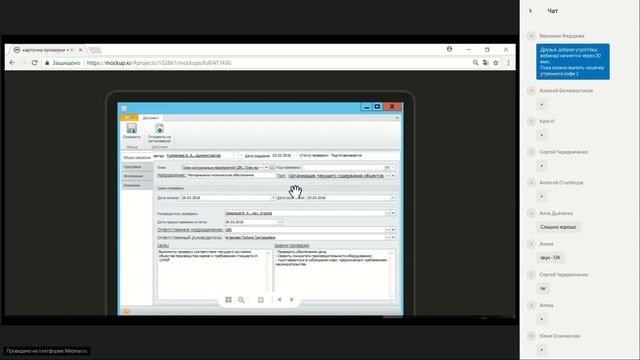Click the app hamburger menu icon in title bar
The width and height of the screenshot is (640, 360).
click(124, 108)
